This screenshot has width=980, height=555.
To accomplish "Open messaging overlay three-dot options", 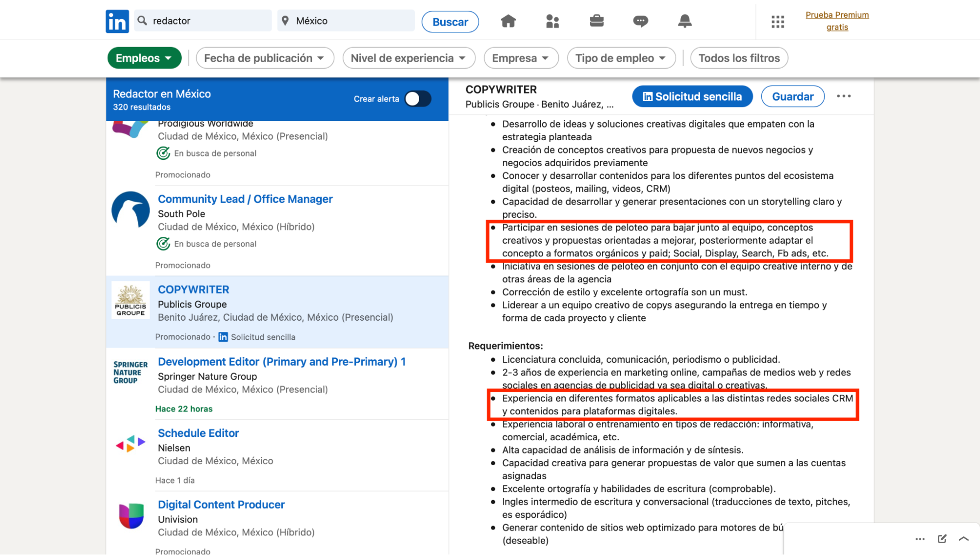I will tap(920, 539).
